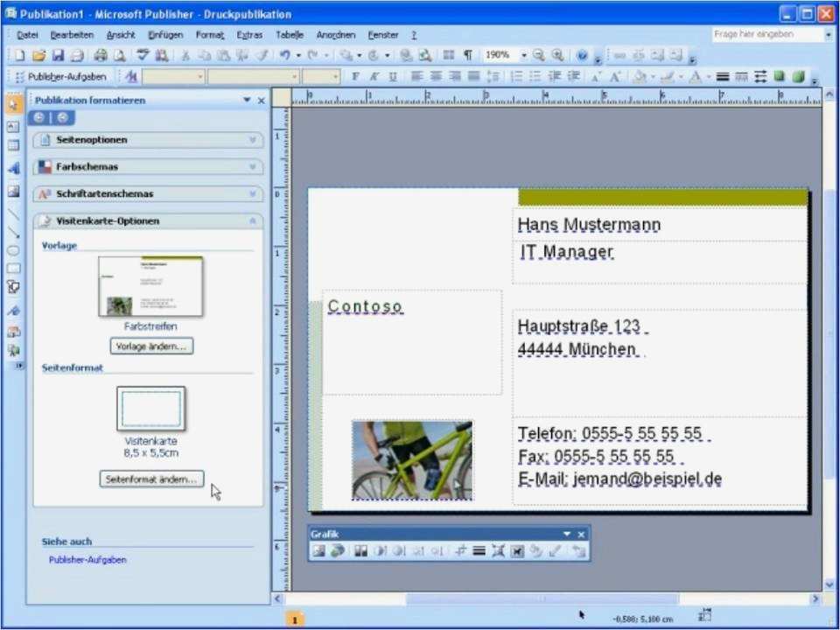Select the Arrow drawing tool

click(x=13, y=233)
